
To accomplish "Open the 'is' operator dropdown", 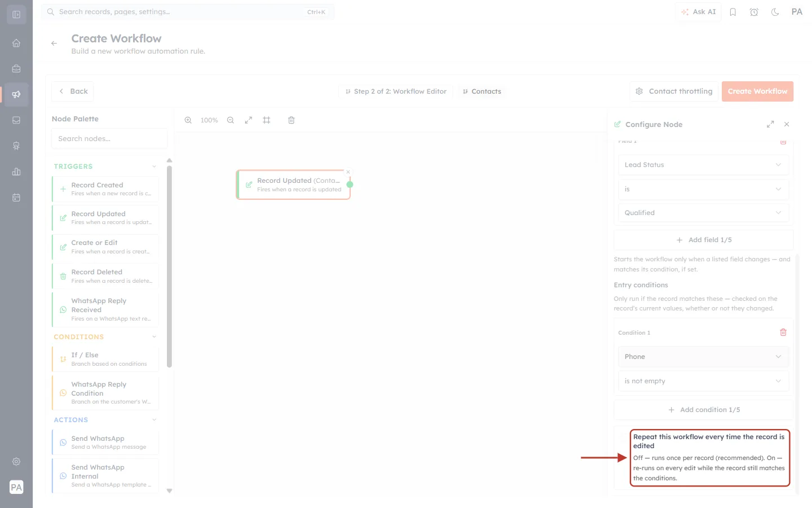I will pos(703,189).
